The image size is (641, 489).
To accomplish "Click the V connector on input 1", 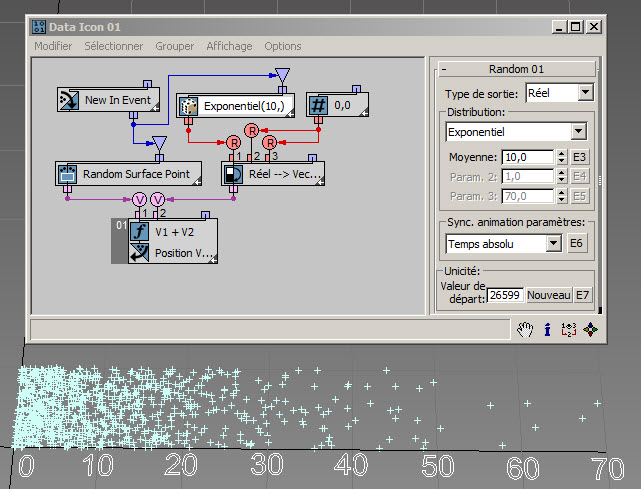I will (139, 200).
